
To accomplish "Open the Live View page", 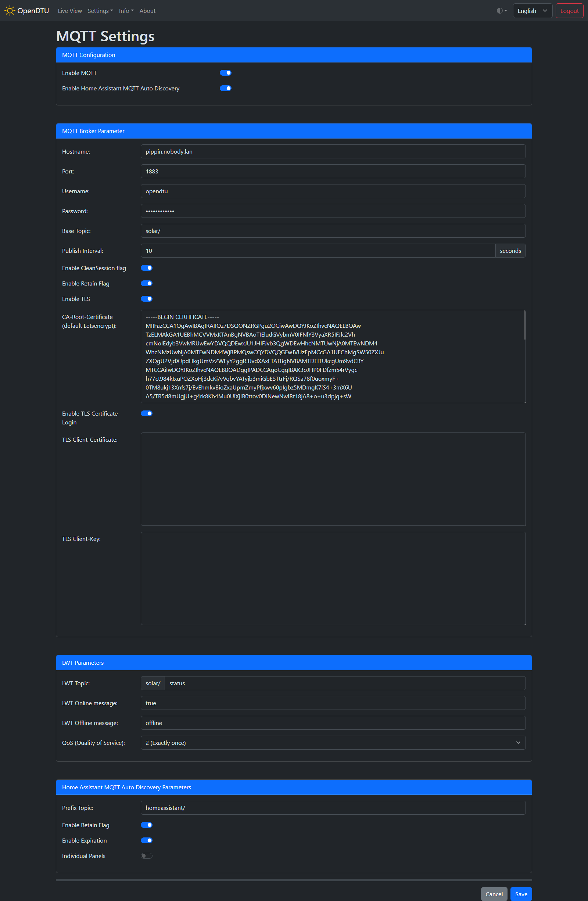I will [x=70, y=11].
